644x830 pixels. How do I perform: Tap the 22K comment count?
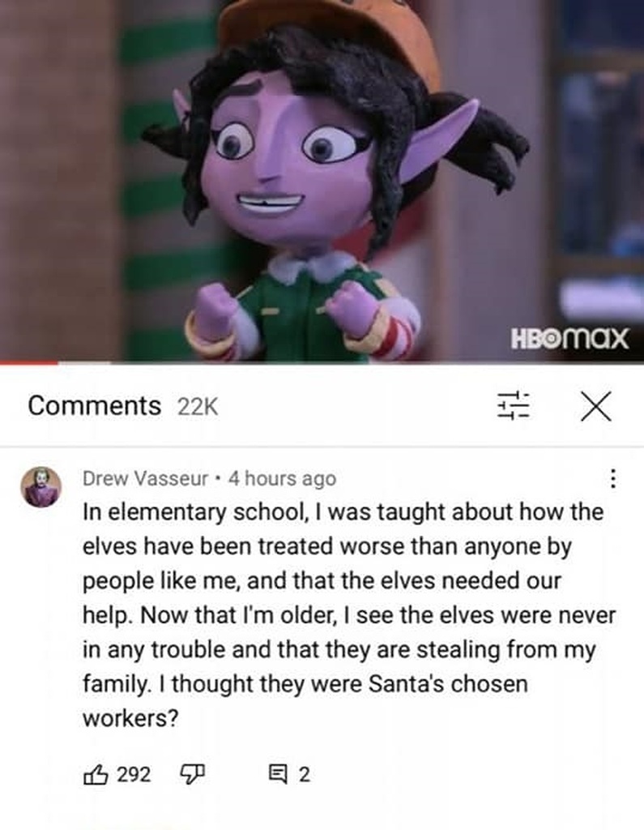tap(198, 407)
